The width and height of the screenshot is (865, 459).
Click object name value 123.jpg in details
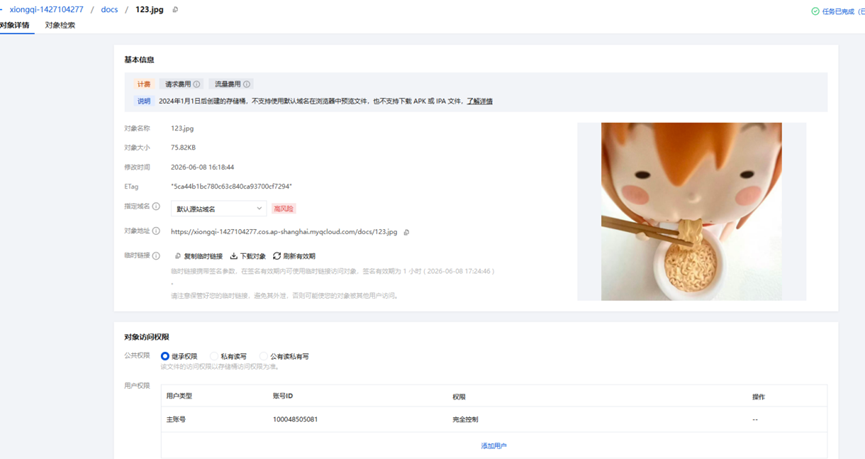(x=182, y=129)
